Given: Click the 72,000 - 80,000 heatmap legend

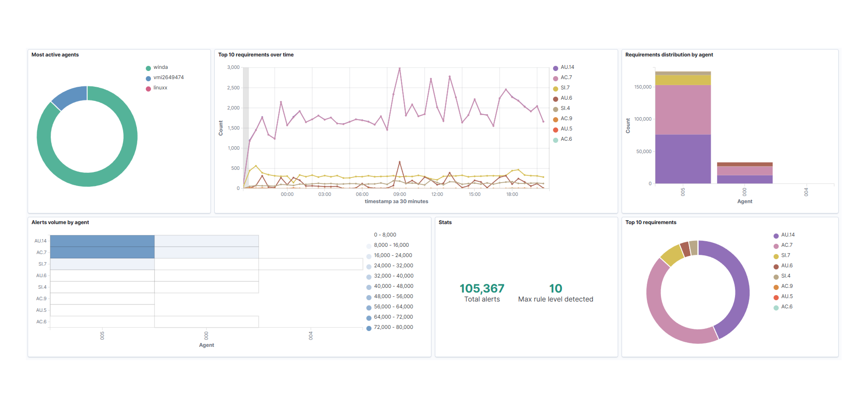Looking at the screenshot, I should (x=393, y=327).
